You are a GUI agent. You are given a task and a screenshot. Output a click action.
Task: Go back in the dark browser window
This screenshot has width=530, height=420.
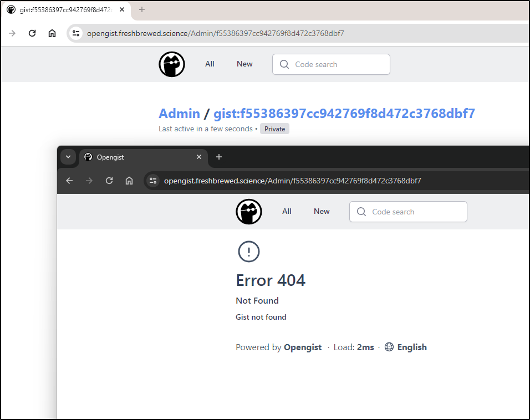69,181
